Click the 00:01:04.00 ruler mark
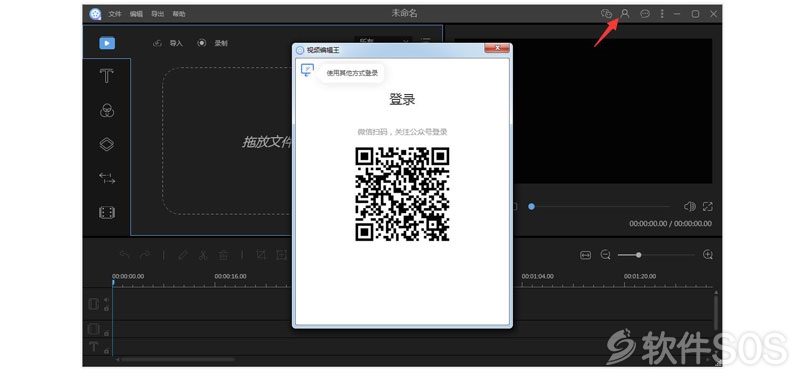Image resolution: width=800 pixels, height=374 pixels. pyautogui.click(x=537, y=277)
